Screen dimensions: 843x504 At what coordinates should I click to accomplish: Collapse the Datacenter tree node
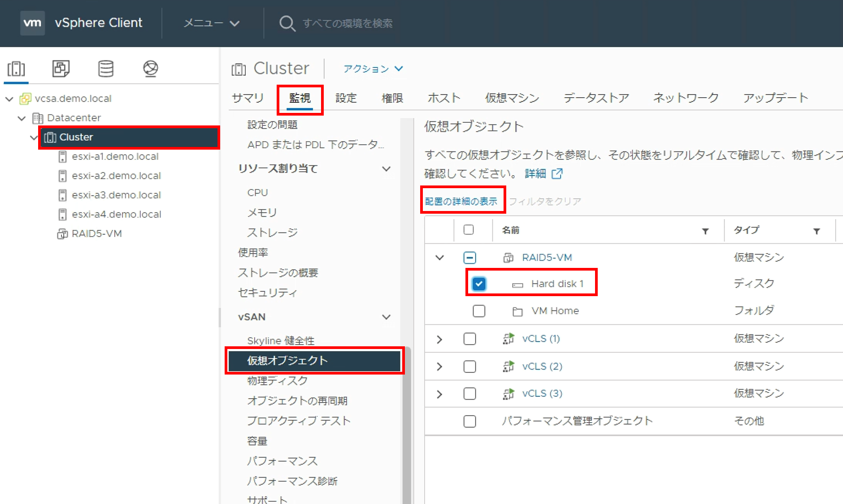click(22, 118)
